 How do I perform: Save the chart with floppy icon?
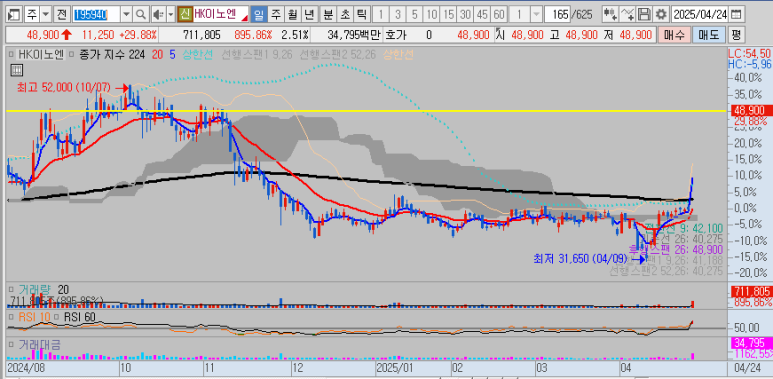(x=644, y=14)
